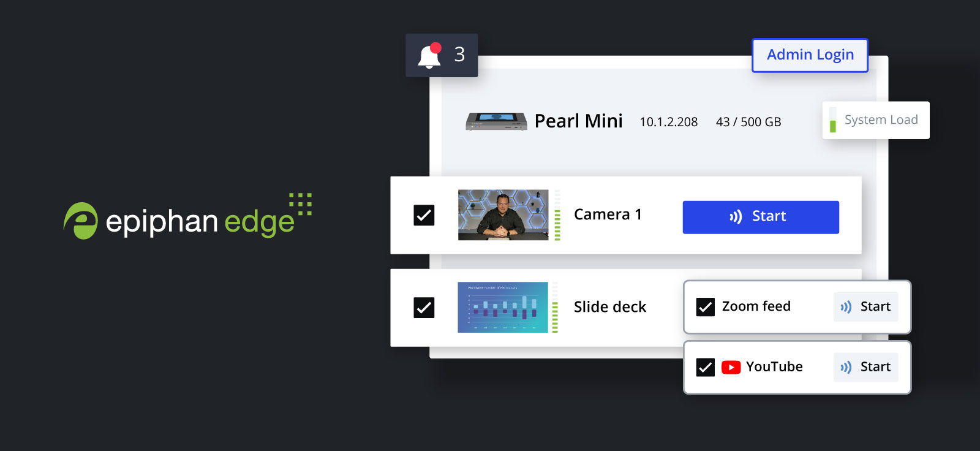Click streaming wave icon beside YouTube Start
The image size is (980, 451).
pyautogui.click(x=846, y=367)
